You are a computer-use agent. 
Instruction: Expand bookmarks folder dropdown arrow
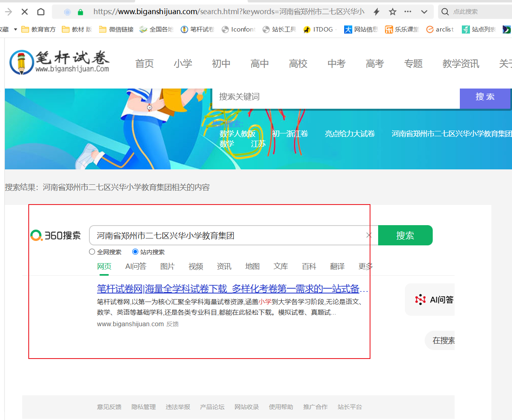15,30
